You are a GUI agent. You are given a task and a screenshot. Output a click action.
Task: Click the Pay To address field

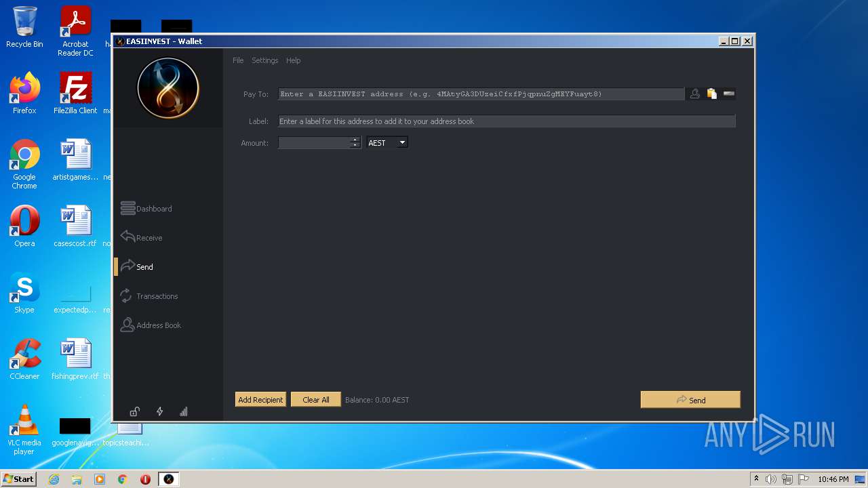pyautogui.click(x=481, y=94)
